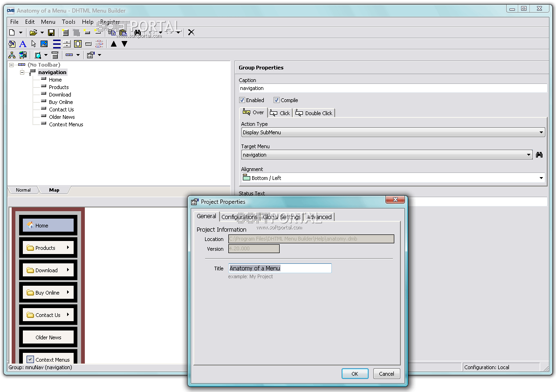The width and height of the screenshot is (556, 392).
Task: Select the Map view tab
Action: [54, 190]
